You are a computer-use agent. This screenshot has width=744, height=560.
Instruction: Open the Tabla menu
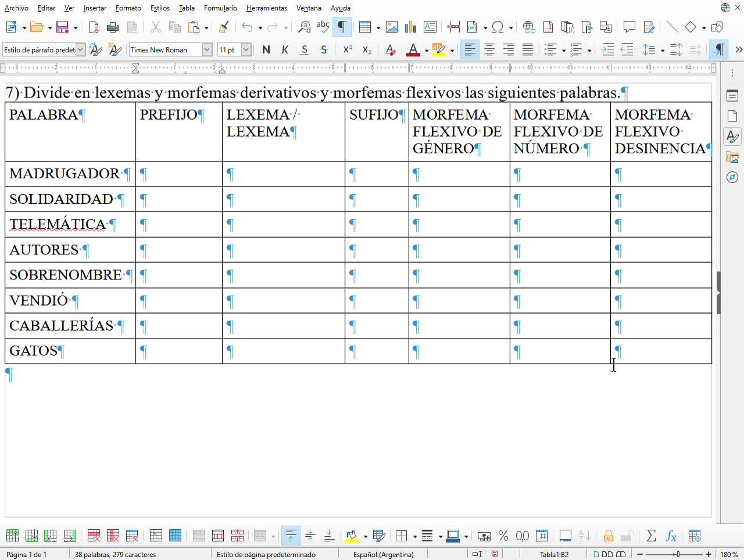(187, 8)
